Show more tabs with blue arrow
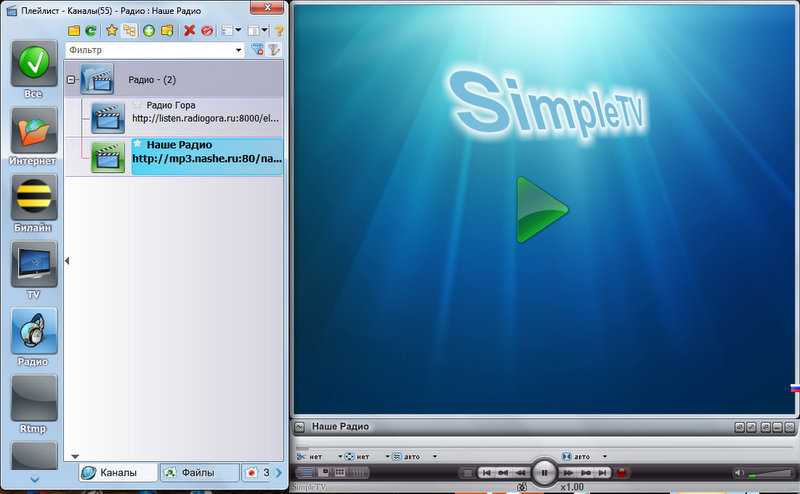 point(279,473)
